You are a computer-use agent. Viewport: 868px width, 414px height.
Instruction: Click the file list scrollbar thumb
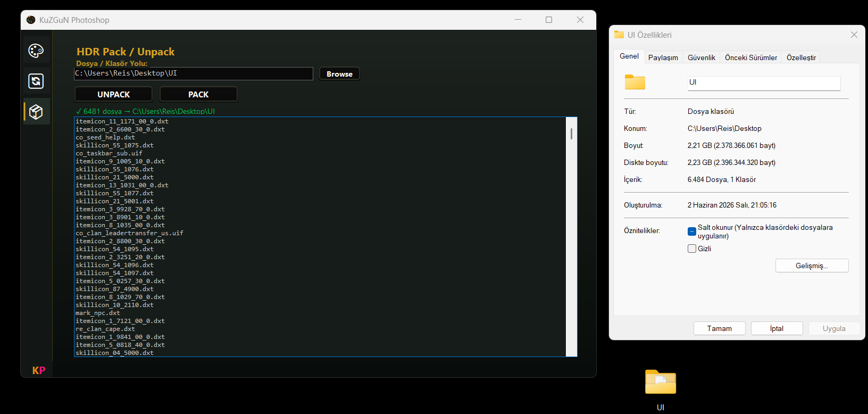tap(571, 134)
